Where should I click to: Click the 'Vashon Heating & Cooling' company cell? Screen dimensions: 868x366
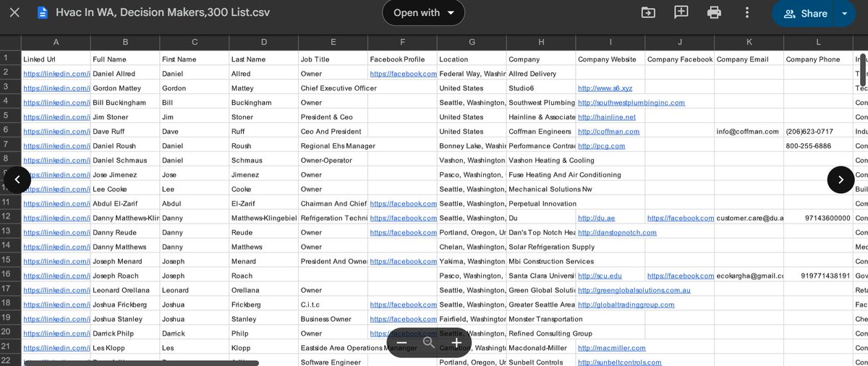551,161
